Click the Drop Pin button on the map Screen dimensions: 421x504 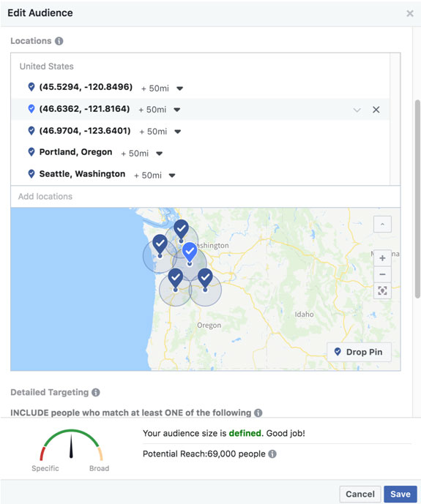(x=359, y=352)
